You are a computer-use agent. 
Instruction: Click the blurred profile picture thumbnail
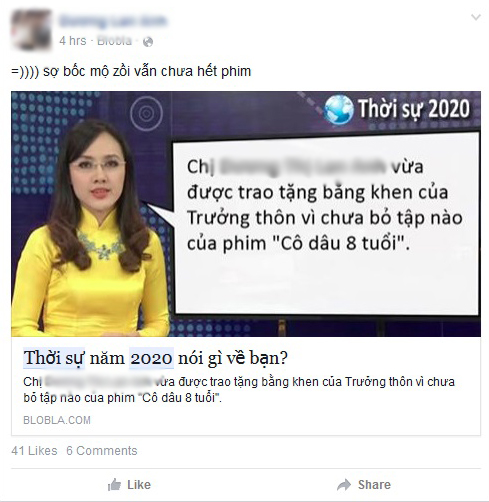coord(31,30)
